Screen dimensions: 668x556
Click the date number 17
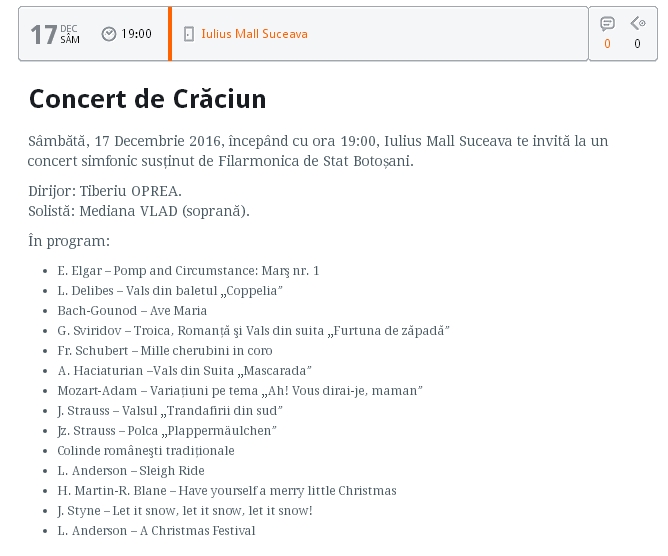43,34
